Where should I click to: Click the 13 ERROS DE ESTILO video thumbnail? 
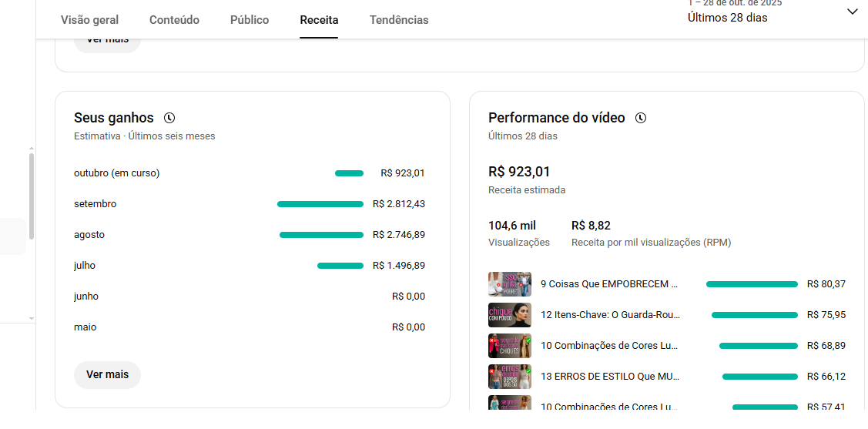pyautogui.click(x=509, y=377)
